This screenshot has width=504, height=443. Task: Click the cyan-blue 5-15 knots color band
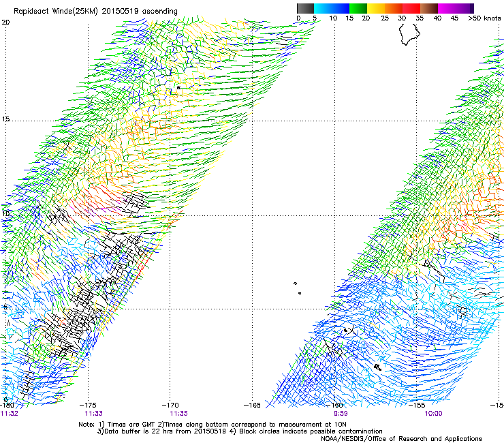point(332,8)
